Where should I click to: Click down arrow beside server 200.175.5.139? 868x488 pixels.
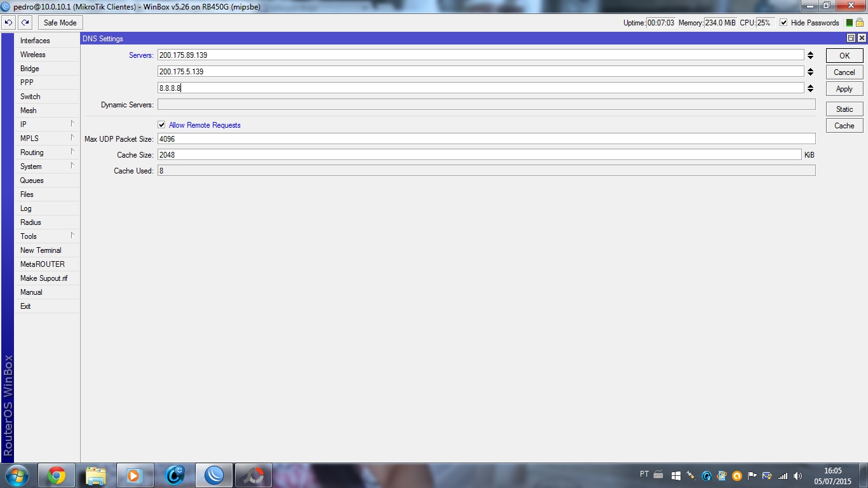tap(810, 74)
